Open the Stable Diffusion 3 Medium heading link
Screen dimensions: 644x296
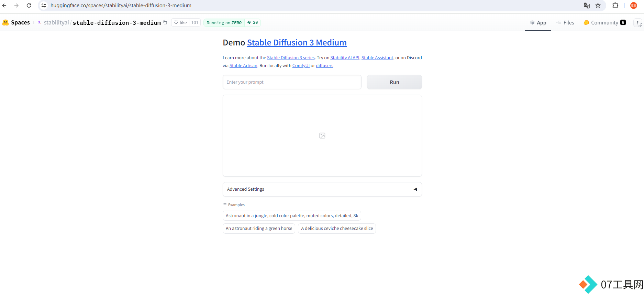click(x=297, y=43)
